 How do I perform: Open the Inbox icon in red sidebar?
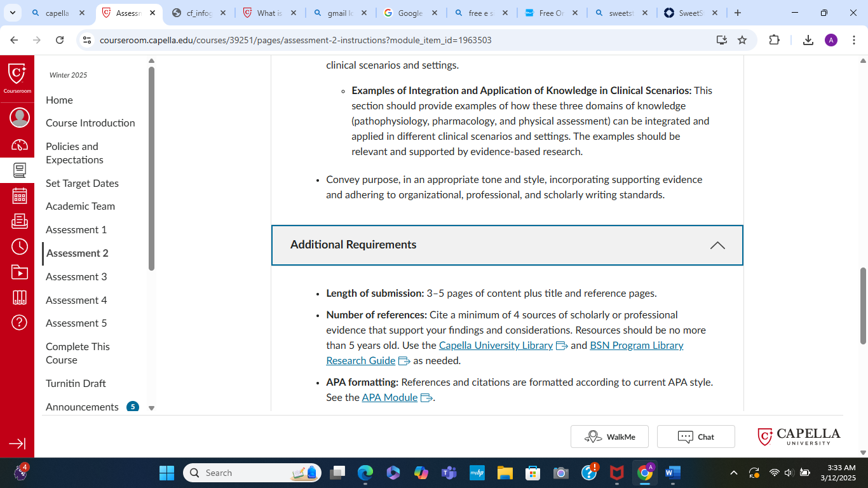(x=20, y=221)
